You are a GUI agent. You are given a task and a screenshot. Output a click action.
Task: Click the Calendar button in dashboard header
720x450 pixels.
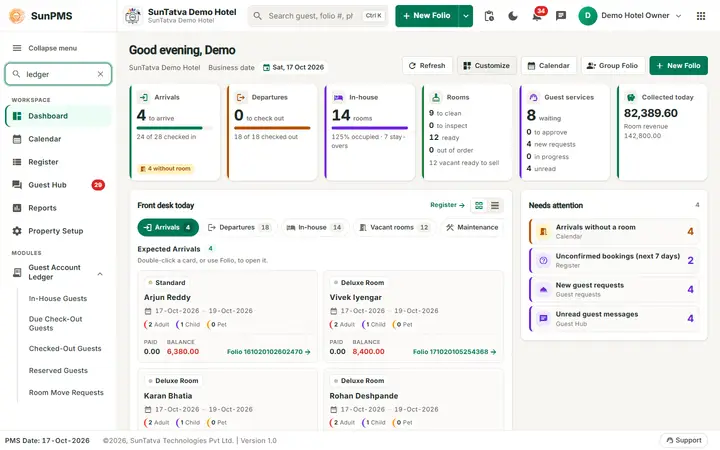click(x=549, y=66)
